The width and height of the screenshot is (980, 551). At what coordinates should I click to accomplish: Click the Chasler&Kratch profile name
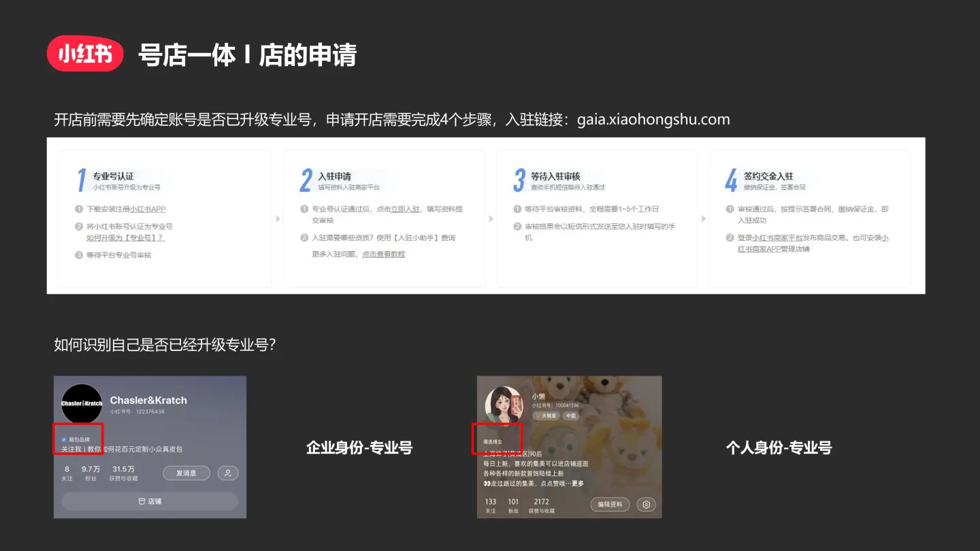point(148,400)
